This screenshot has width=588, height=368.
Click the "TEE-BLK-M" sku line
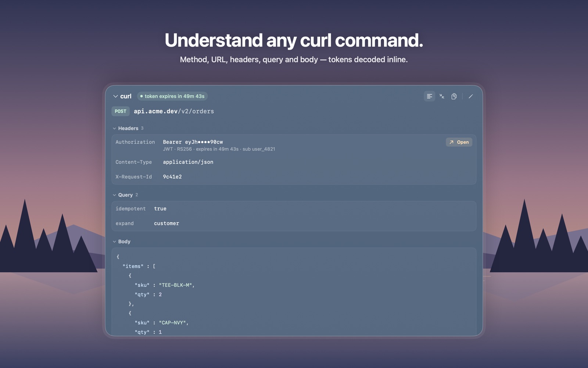tap(165, 285)
